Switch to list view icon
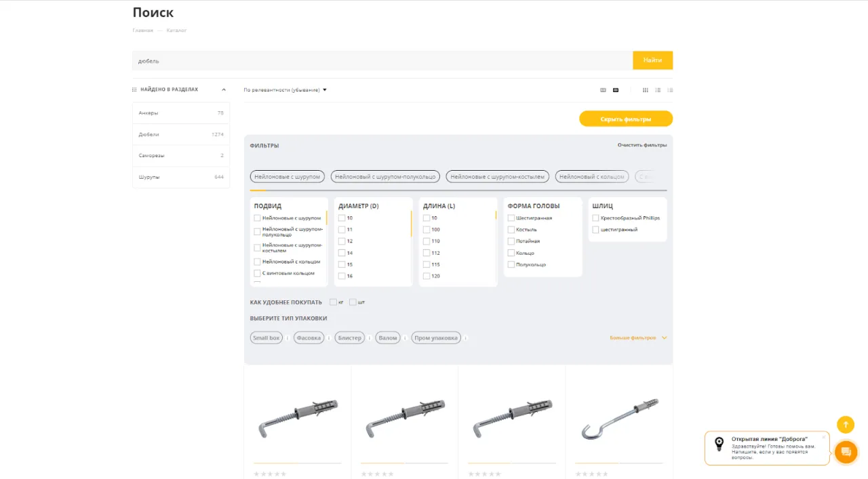Screen dimensions: 868x479 pyautogui.click(x=657, y=90)
